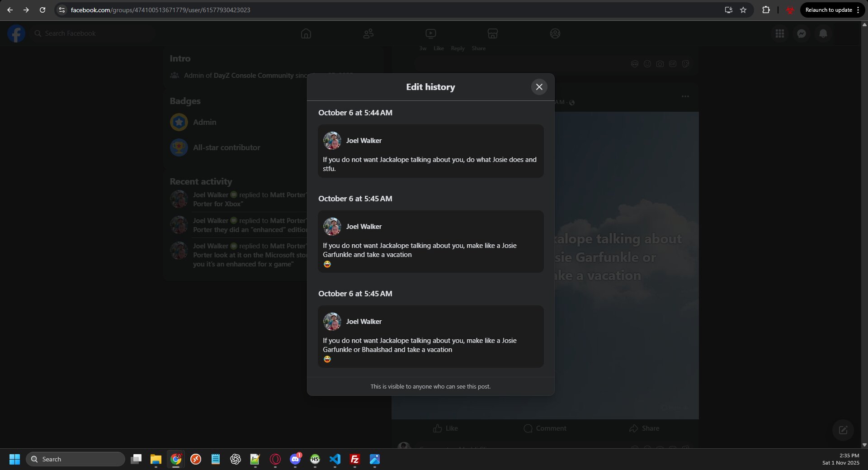
Task: Open the Facebook notifications bell
Action: click(823, 33)
